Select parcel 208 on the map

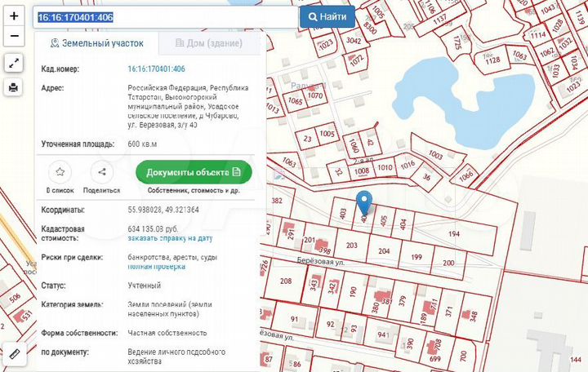[x=285, y=281]
